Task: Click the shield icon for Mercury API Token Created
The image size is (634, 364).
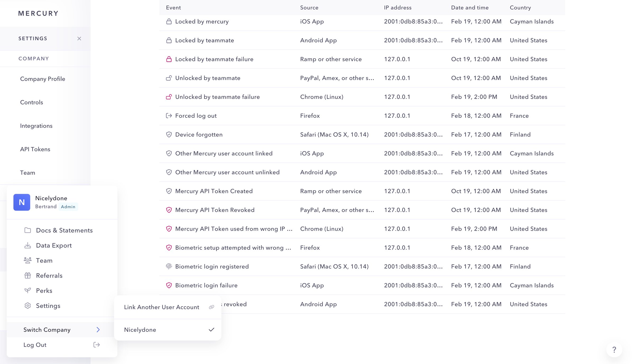Action: 169,191
